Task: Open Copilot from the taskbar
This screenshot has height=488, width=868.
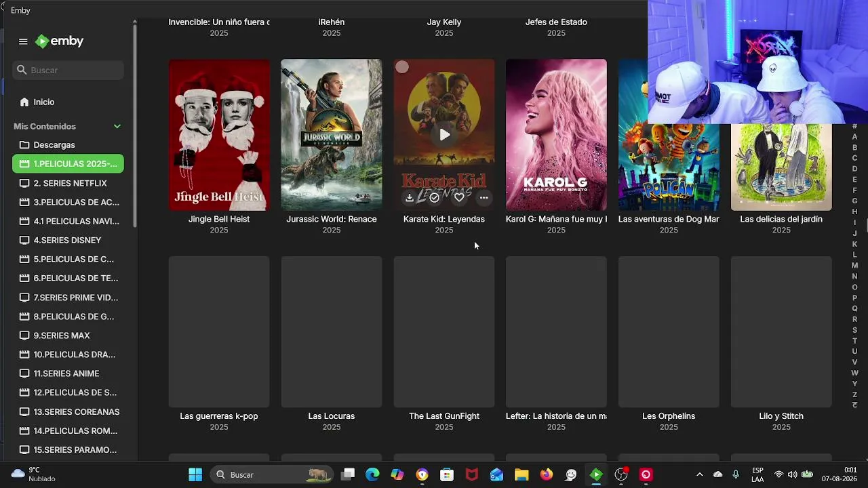Action: [397, 474]
